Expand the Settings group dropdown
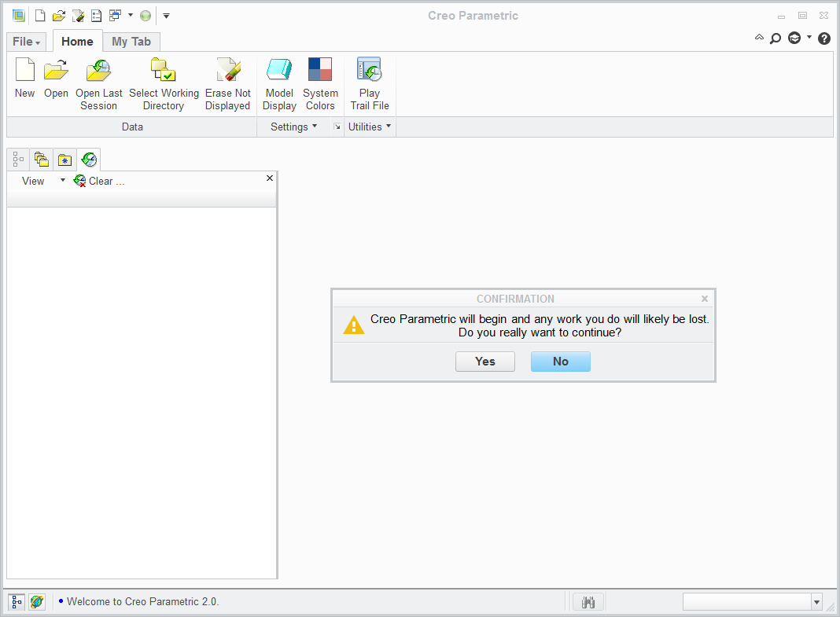 [x=293, y=127]
